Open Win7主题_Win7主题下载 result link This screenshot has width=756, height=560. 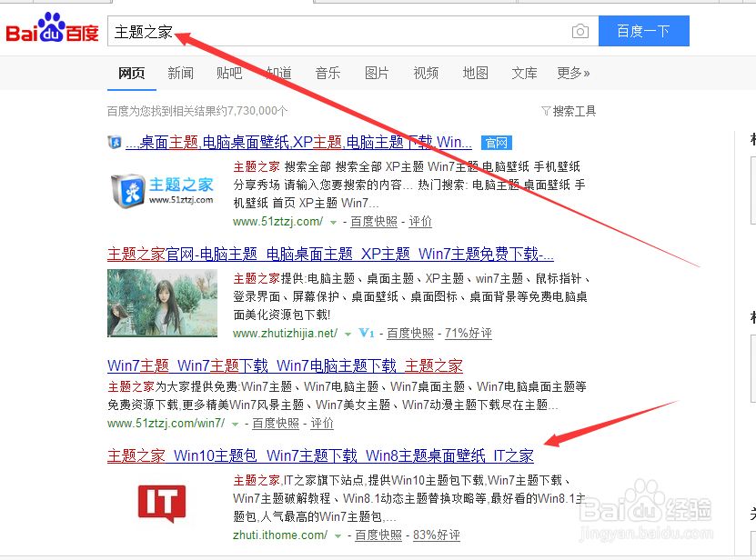(x=285, y=365)
